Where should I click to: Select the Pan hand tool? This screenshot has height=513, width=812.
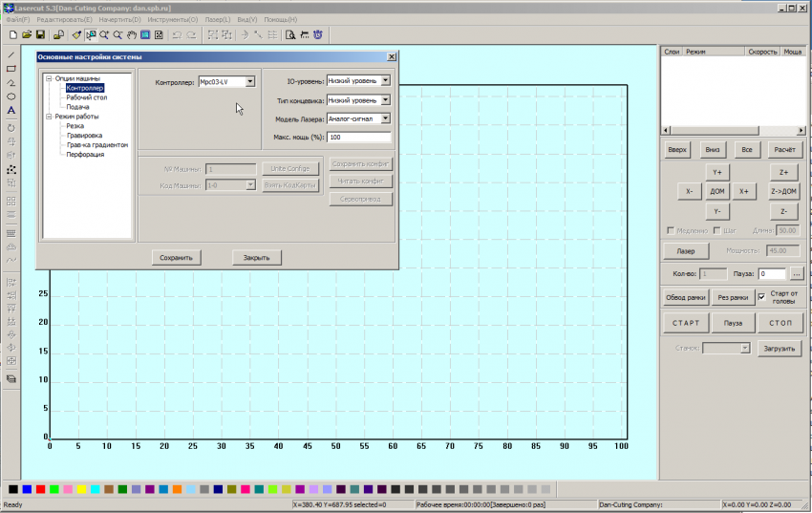coord(131,34)
